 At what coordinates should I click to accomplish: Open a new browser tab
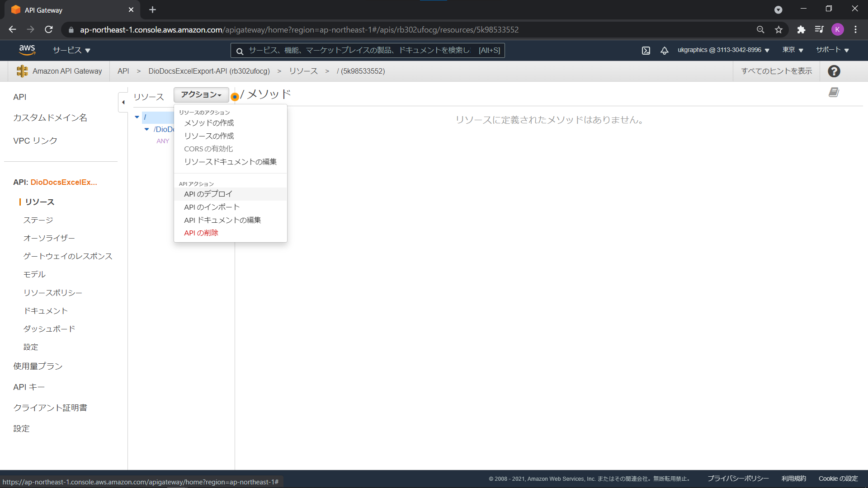(152, 9)
